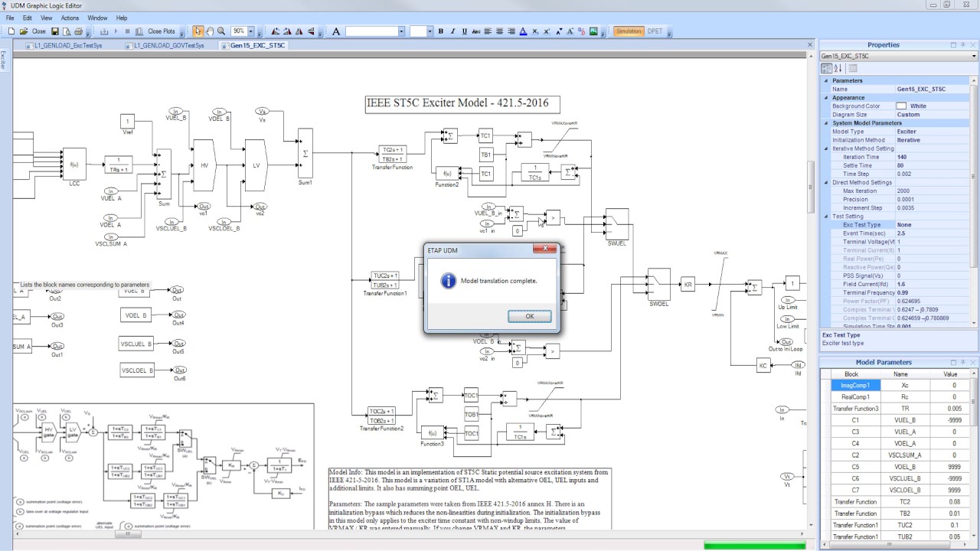The image size is (980, 551).
Task: Click the plot chart icon
Action: coord(139,31)
